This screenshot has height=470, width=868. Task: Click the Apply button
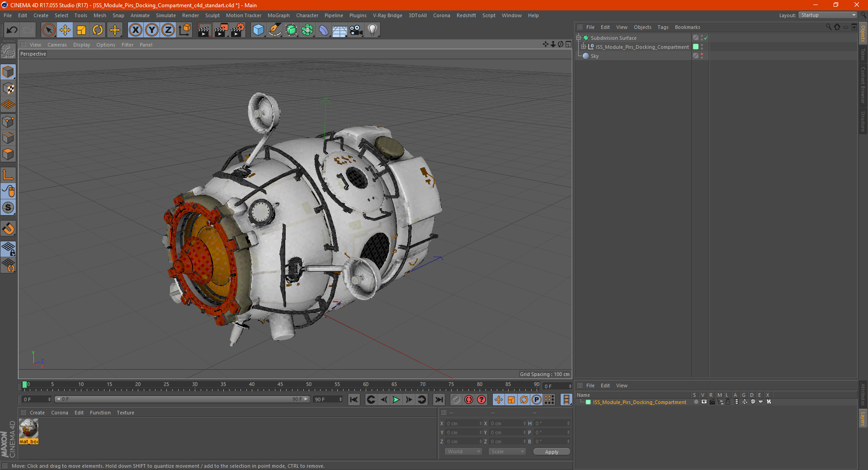point(552,451)
